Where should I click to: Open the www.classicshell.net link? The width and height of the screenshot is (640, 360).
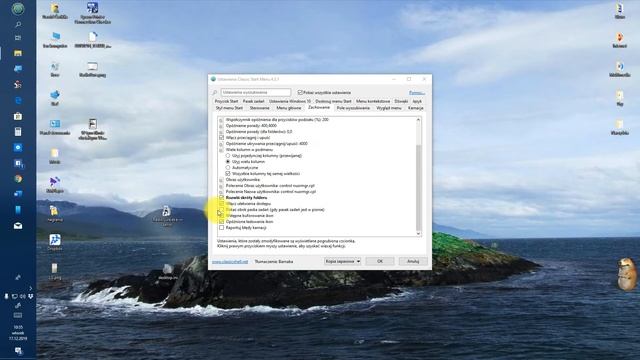(230, 262)
